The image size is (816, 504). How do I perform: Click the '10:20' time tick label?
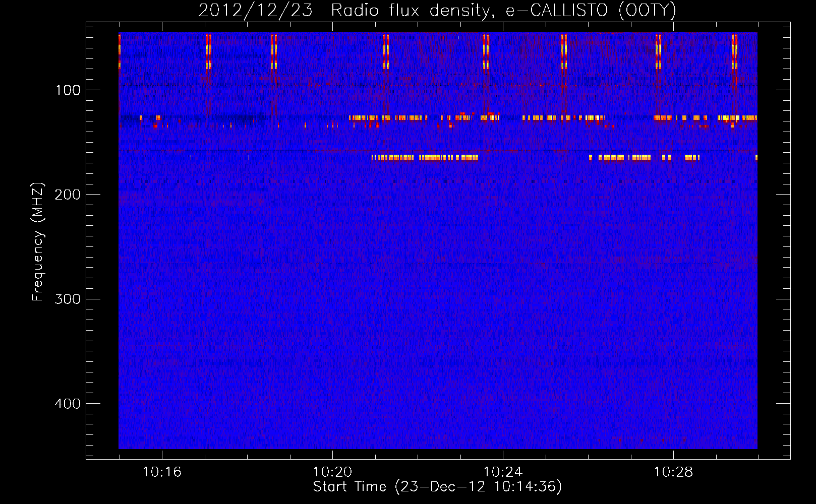click(x=332, y=472)
